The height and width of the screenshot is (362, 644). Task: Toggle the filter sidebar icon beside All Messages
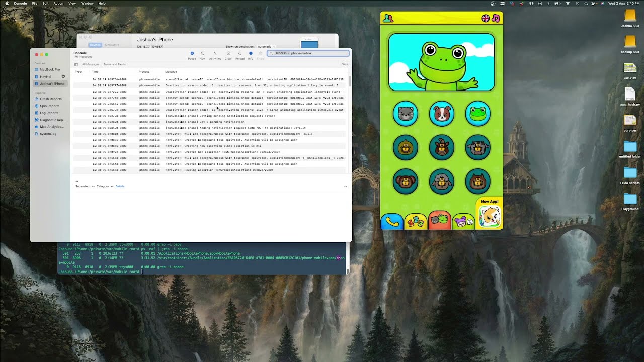click(x=76, y=64)
